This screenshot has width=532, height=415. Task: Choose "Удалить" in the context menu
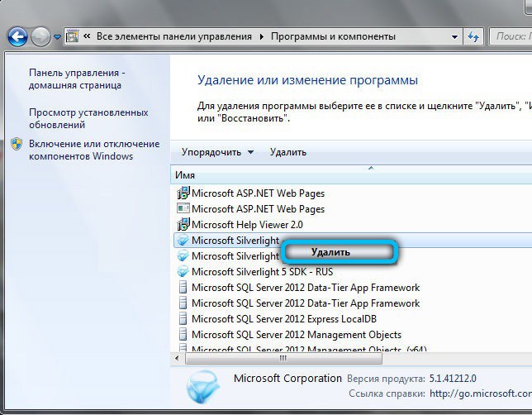point(339,252)
